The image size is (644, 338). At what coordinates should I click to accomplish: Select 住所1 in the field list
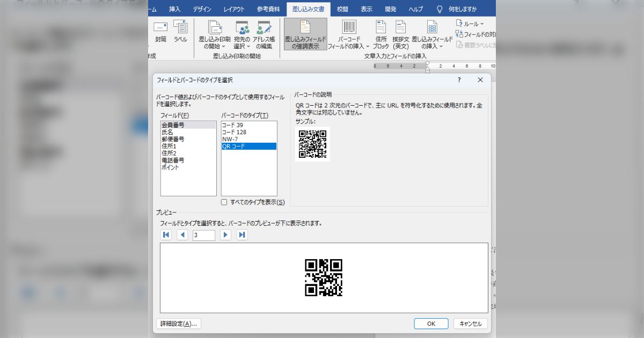click(x=188, y=146)
